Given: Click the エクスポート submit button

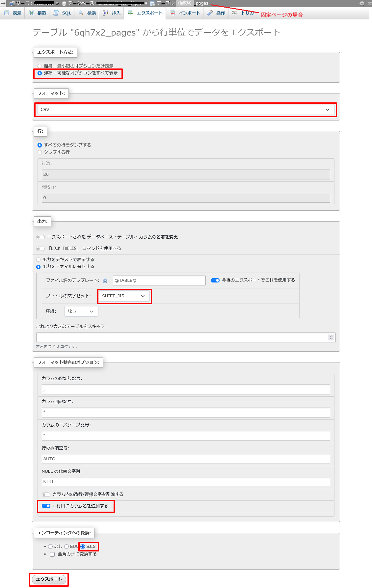Looking at the screenshot, I should pos(49,579).
